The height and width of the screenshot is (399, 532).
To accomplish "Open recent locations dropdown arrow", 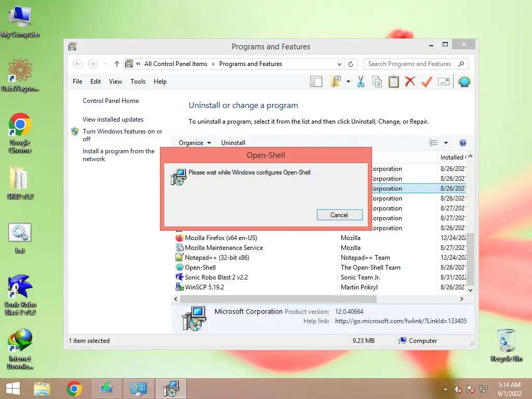I will tap(105, 64).
